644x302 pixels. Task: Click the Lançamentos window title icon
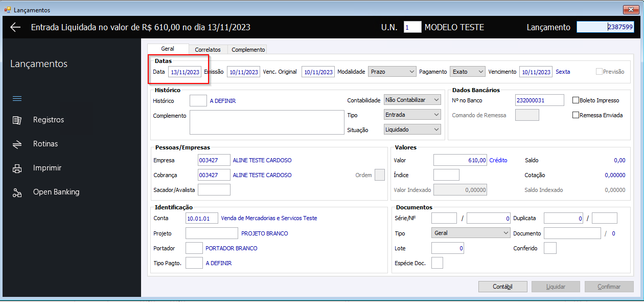point(8,10)
